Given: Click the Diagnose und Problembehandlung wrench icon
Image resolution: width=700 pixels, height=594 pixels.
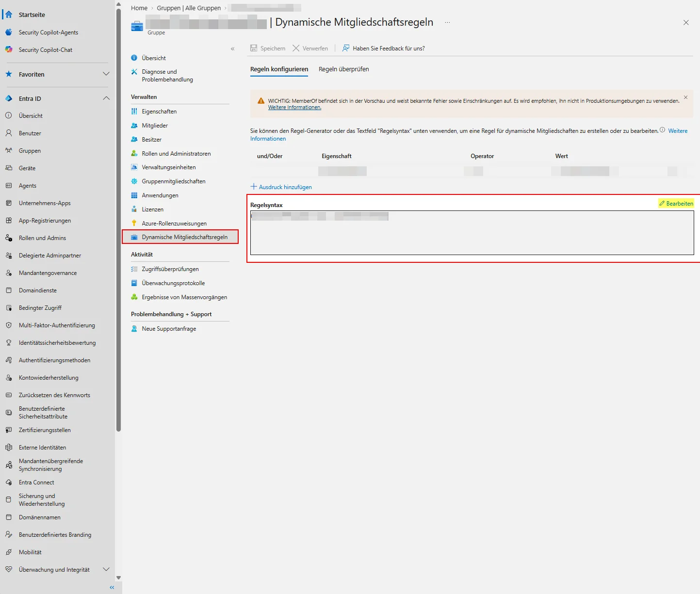Looking at the screenshot, I should [x=134, y=72].
